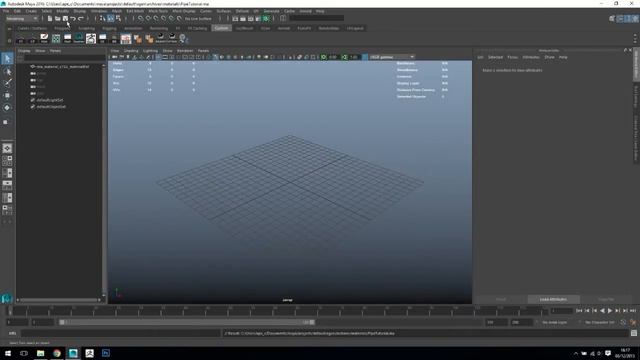Toggle Make Live magnet icon

click(180, 18)
